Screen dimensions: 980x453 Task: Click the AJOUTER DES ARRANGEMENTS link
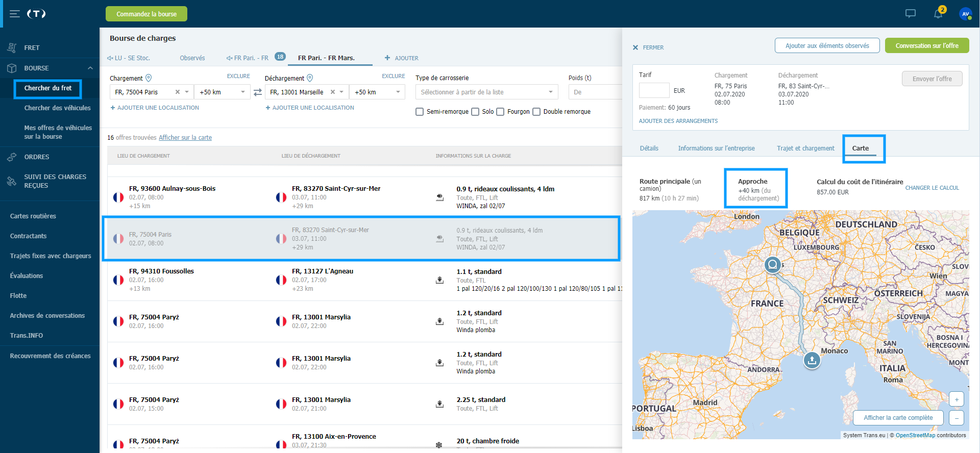pyautogui.click(x=678, y=121)
